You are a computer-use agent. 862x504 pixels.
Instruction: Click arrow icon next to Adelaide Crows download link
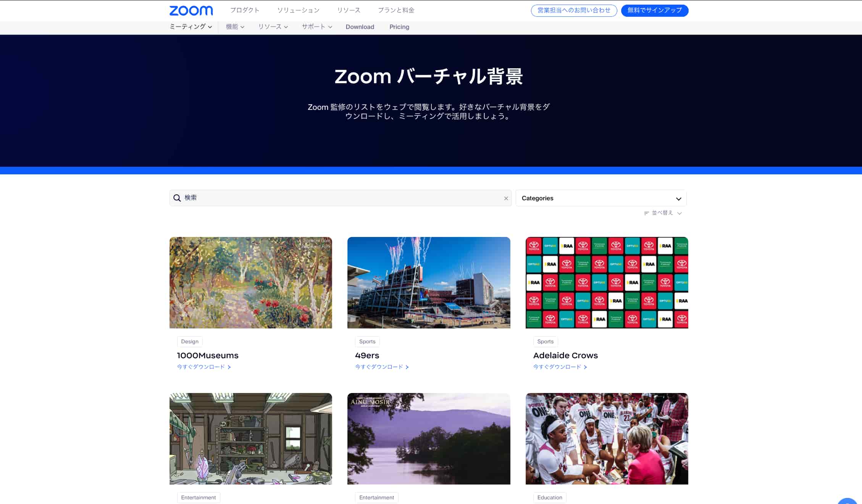585,367
